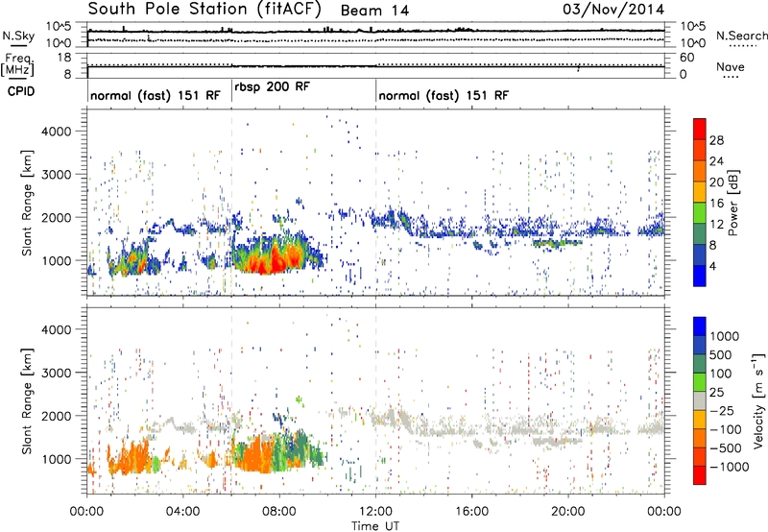768x532 pixels.
Task: Click the '04:00' time axis tick
Action: tap(183, 512)
